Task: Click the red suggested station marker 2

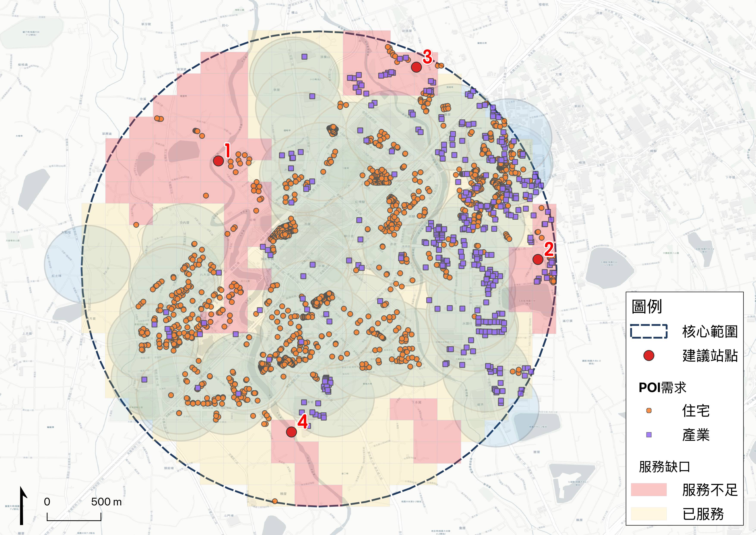Action: click(538, 259)
